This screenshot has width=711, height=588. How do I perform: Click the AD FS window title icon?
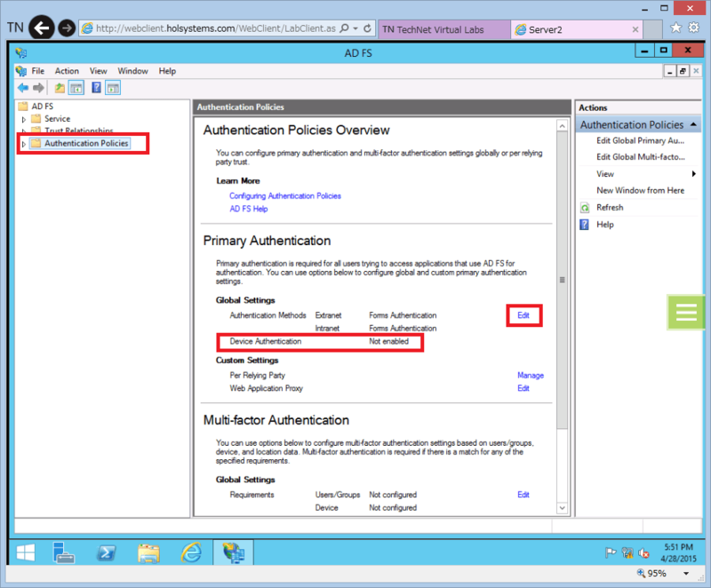(x=20, y=53)
